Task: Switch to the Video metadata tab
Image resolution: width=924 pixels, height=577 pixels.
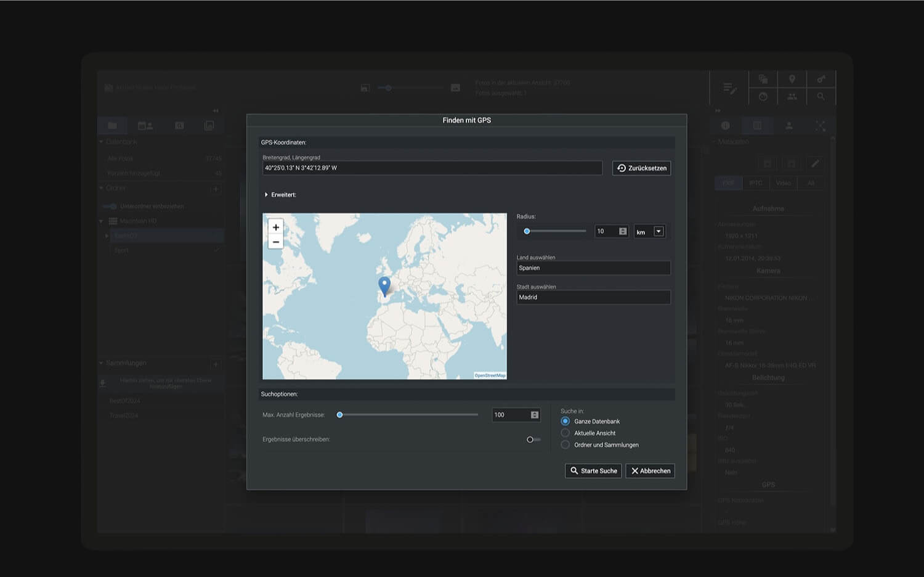Action: (783, 183)
